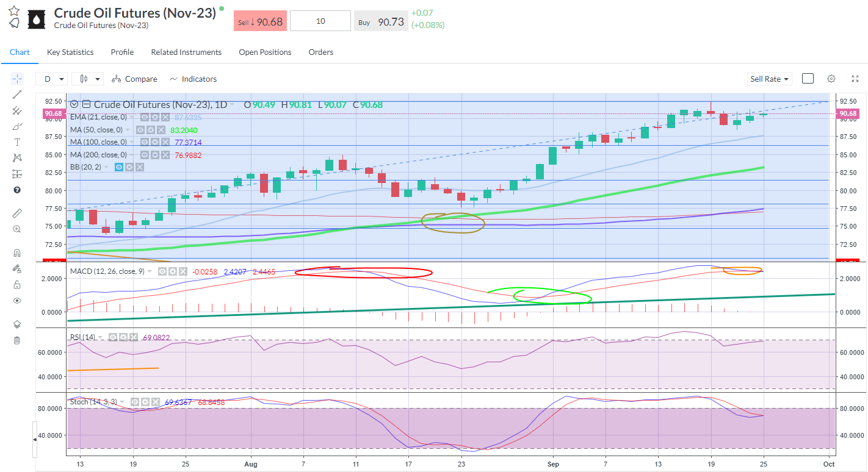Select the trend line drawing tool
The image size is (868, 472).
[17, 95]
